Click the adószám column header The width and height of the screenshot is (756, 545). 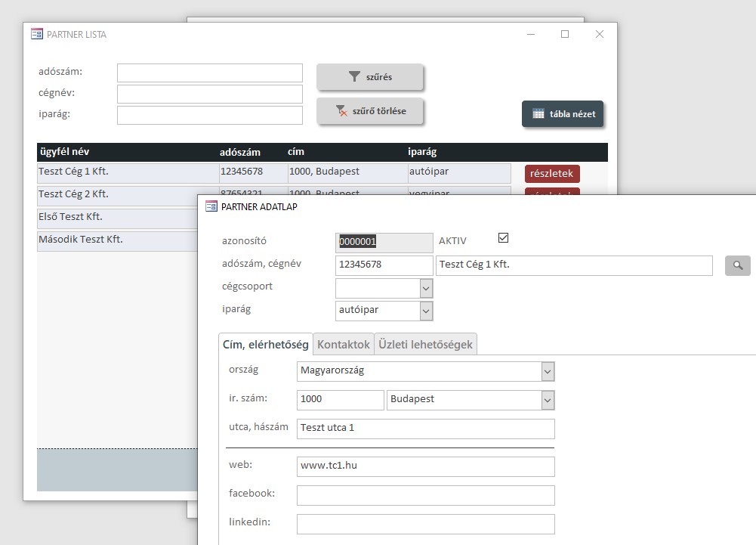[240, 152]
